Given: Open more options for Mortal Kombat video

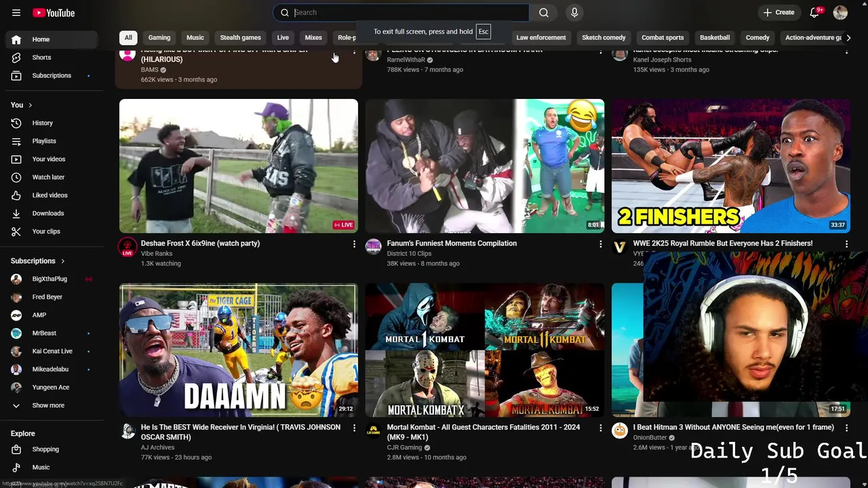Looking at the screenshot, I should 600,428.
